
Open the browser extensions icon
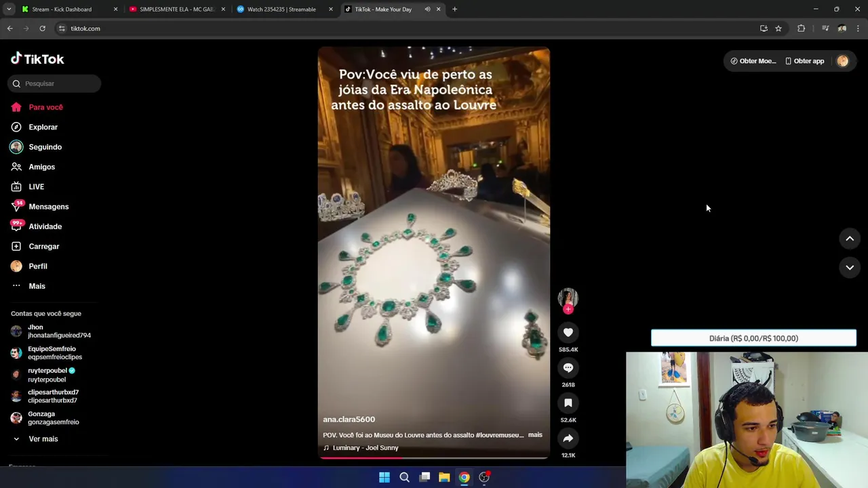coord(801,28)
